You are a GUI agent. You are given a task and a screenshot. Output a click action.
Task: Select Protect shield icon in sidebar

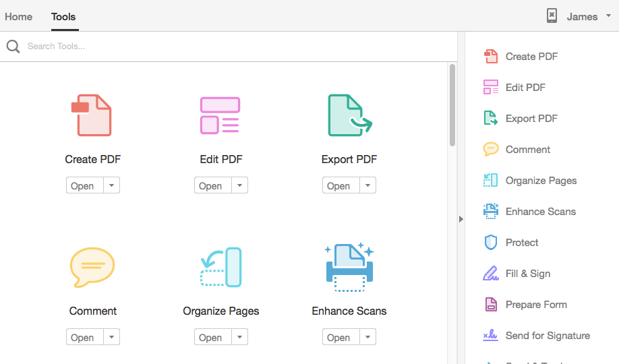(x=491, y=243)
